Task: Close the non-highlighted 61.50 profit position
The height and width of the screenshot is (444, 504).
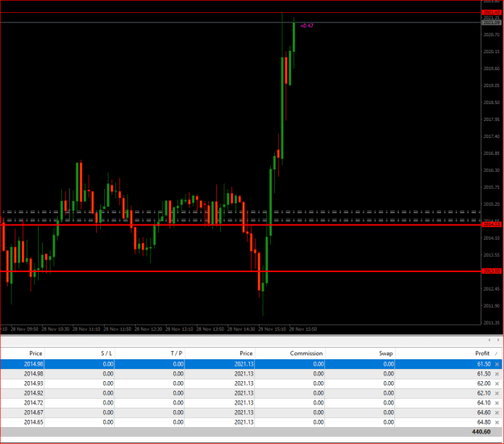Action: 497,374
